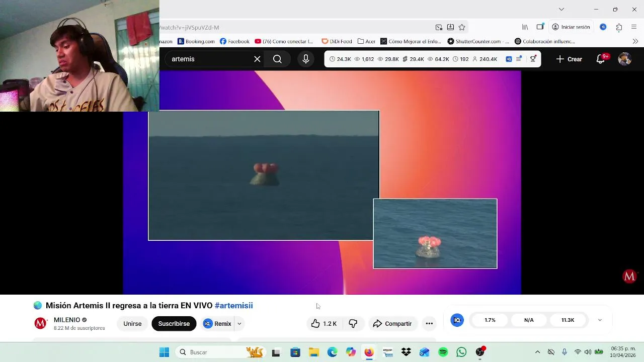This screenshot has height=362, width=644.
Task: Like the video with thumbs up
Action: (x=324, y=324)
